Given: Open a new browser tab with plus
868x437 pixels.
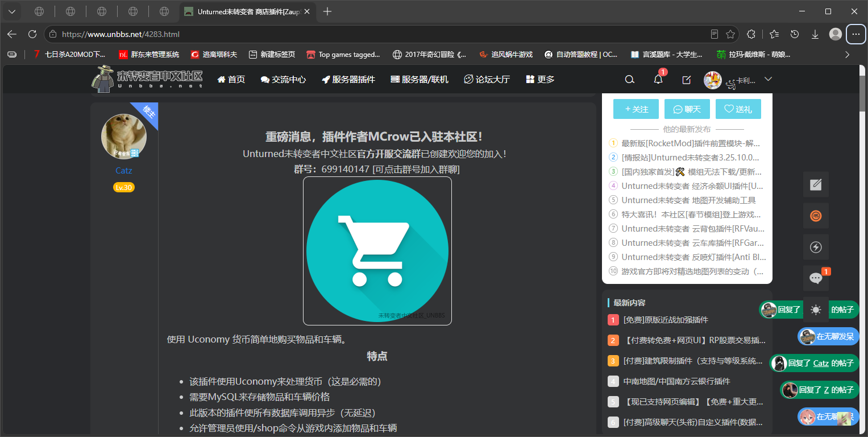Looking at the screenshot, I should [x=327, y=11].
